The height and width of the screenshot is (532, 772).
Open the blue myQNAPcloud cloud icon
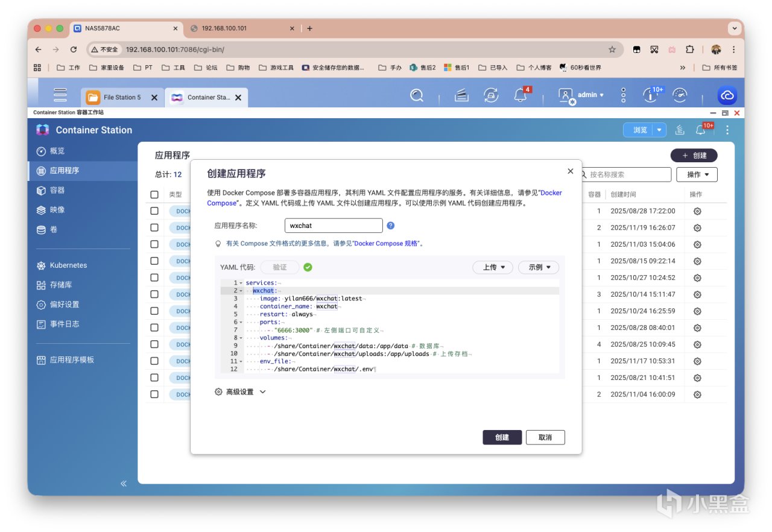click(x=727, y=95)
